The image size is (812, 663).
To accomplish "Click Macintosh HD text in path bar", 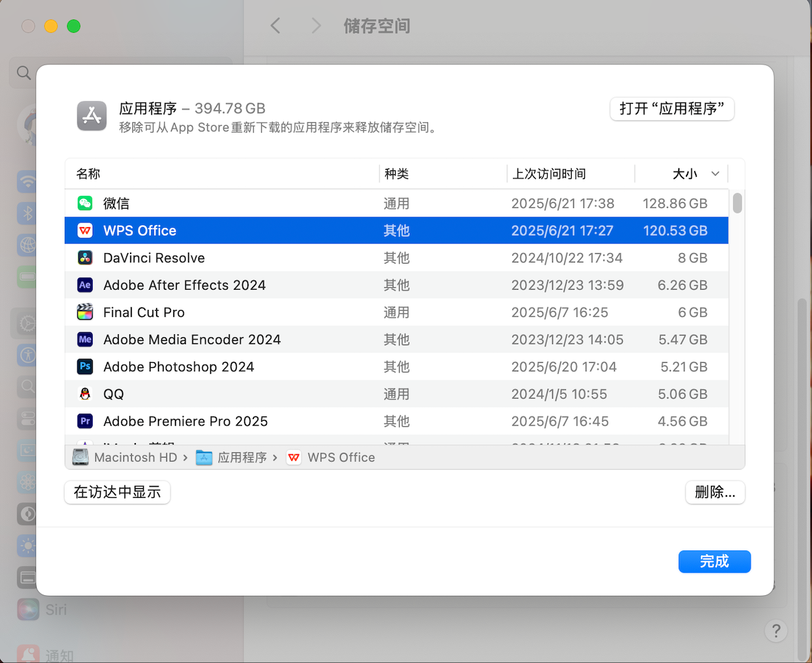I will click(136, 457).
